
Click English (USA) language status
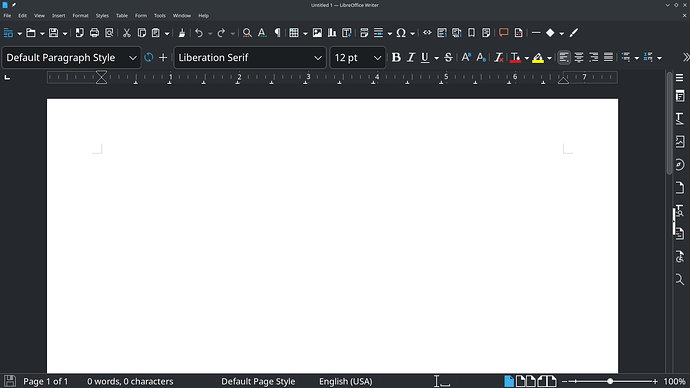346,381
